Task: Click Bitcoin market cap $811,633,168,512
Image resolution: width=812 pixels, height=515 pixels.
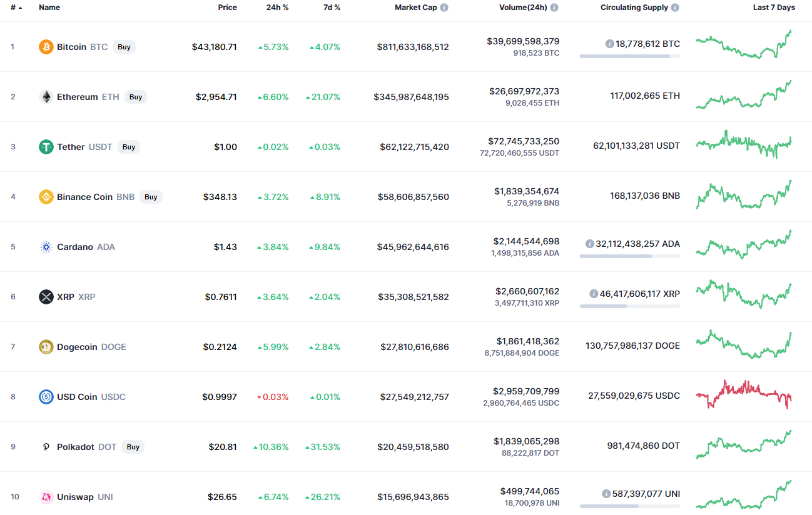Action: (413, 47)
